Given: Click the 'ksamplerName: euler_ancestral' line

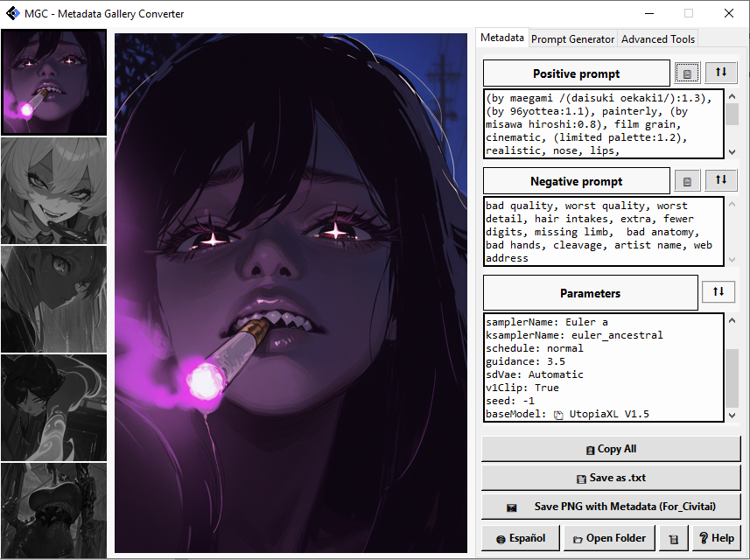Looking at the screenshot, I should [x=574, y=335].
